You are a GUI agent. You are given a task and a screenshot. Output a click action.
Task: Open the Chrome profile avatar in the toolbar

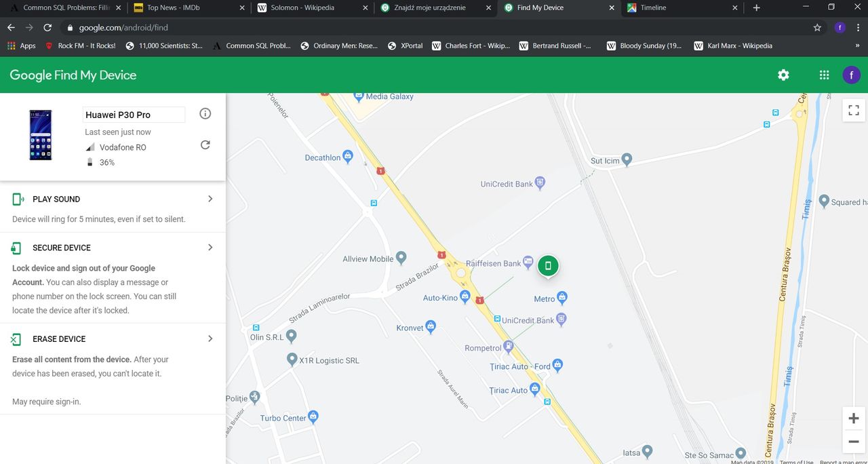point(840,28)
